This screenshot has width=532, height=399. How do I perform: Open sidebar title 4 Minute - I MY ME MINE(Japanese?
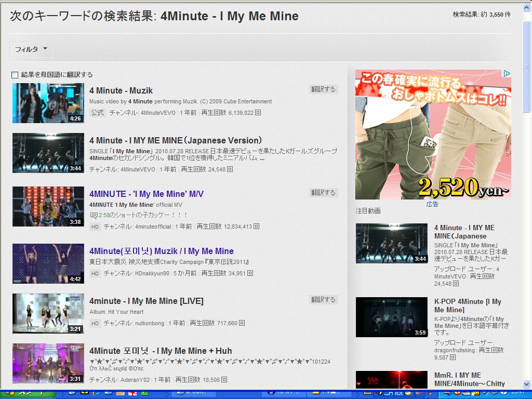tap(464, 232)
